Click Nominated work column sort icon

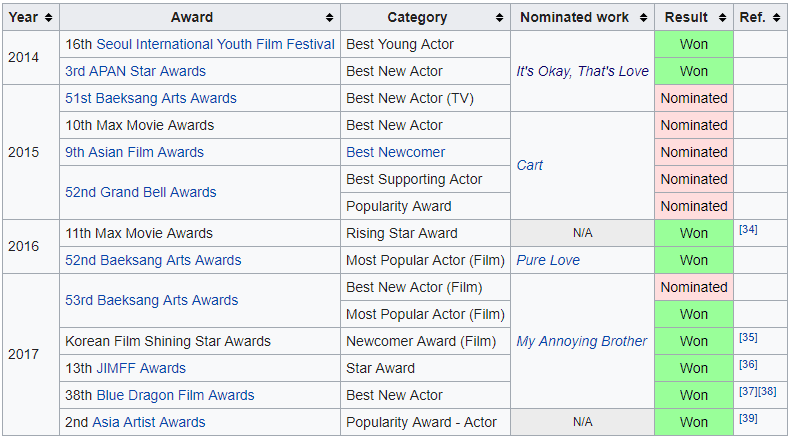pyautogui.click(x=645, y=18)
